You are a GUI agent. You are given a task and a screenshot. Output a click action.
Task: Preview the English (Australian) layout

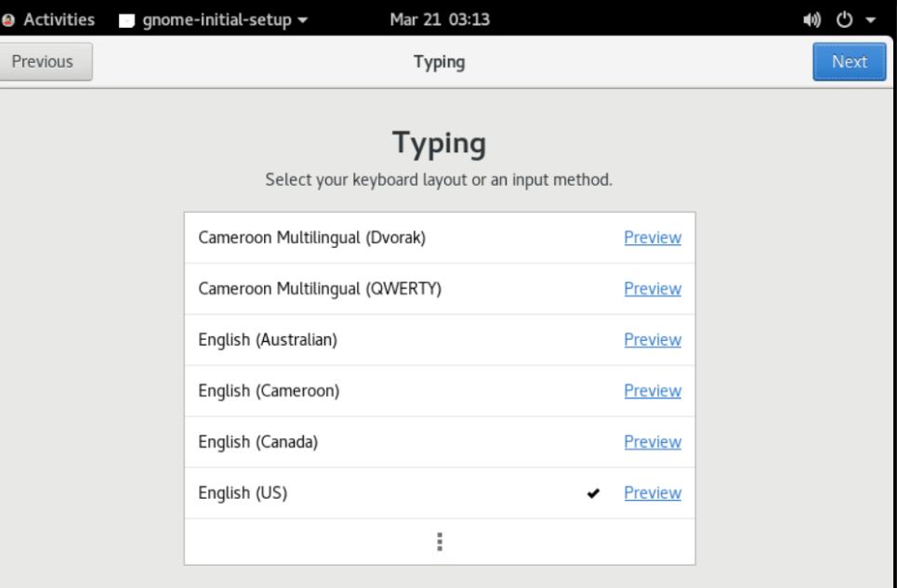click(653, 340)
